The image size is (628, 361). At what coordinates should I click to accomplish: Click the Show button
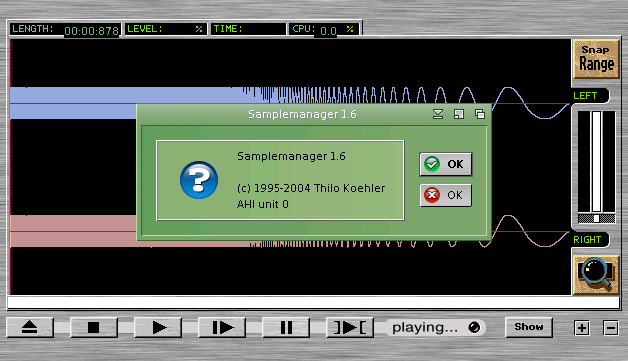click(529, 327)
